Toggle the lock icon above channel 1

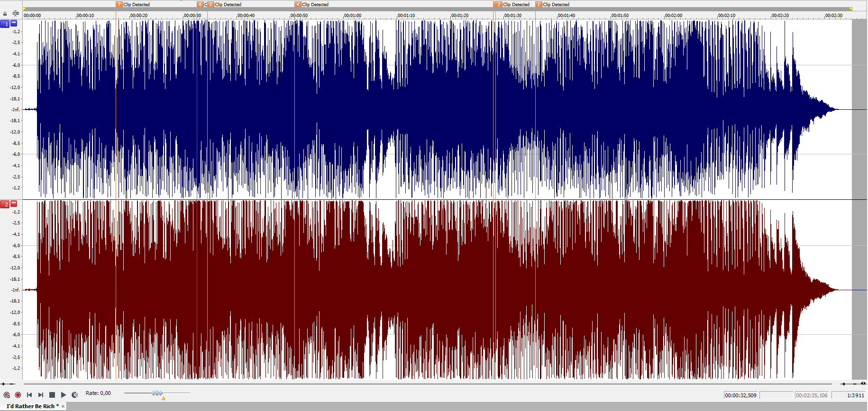tap(5, 14)
